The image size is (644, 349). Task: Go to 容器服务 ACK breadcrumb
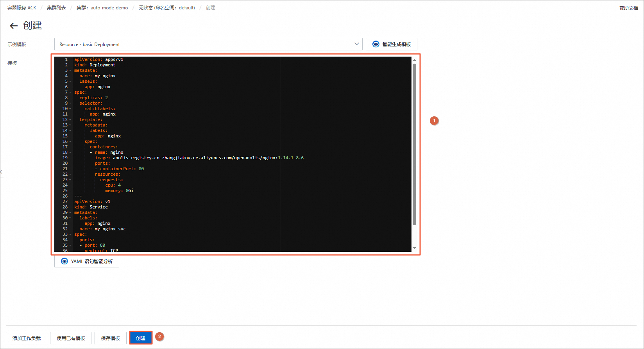point(22,8)
